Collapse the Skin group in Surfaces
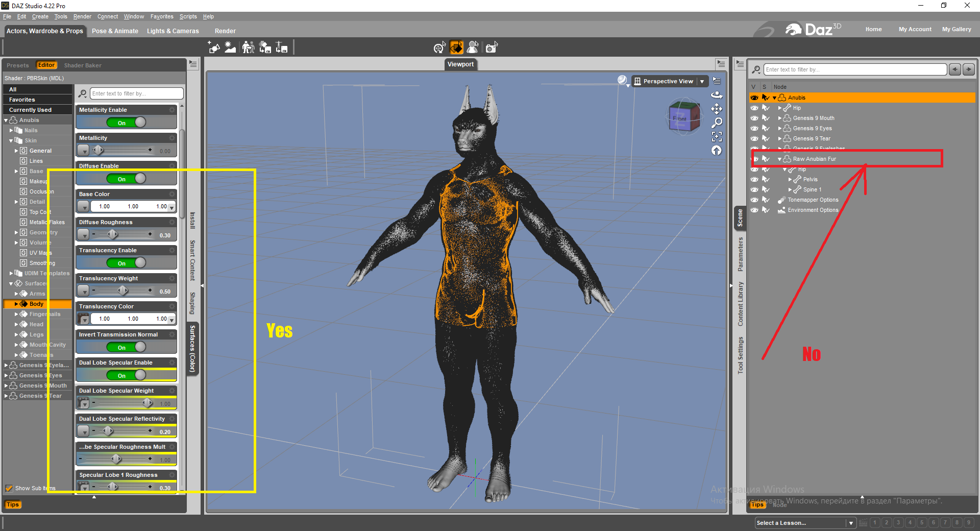 point(11,140)
